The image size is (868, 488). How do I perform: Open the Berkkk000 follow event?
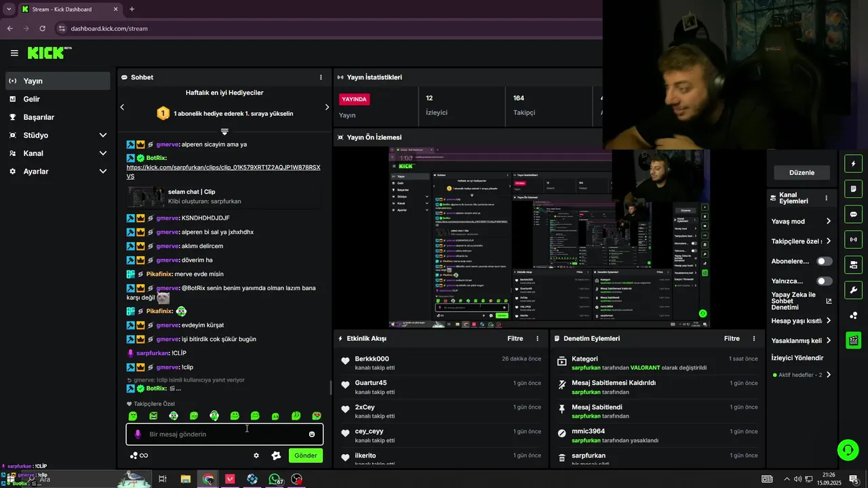(x=441, y=363)
